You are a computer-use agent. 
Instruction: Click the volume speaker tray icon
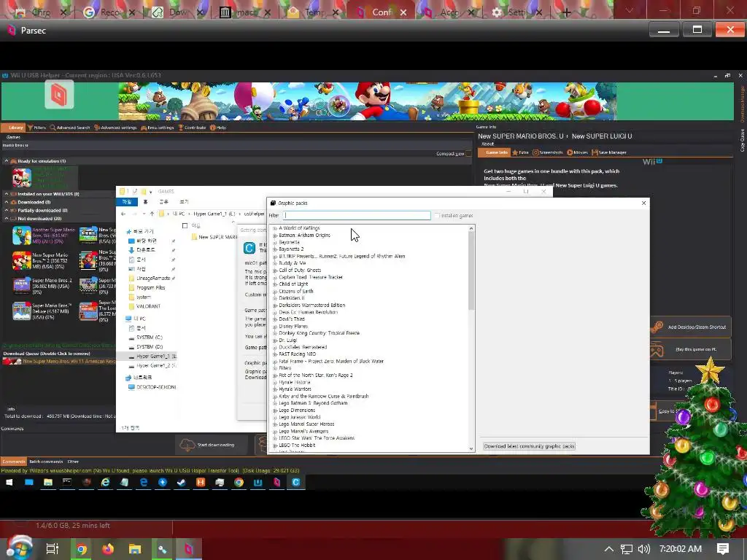643,549
